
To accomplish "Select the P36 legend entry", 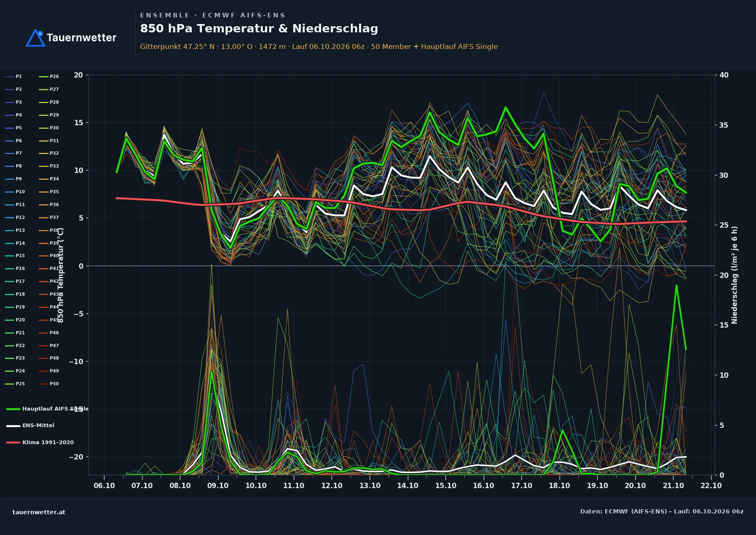I will pos(49,204).
